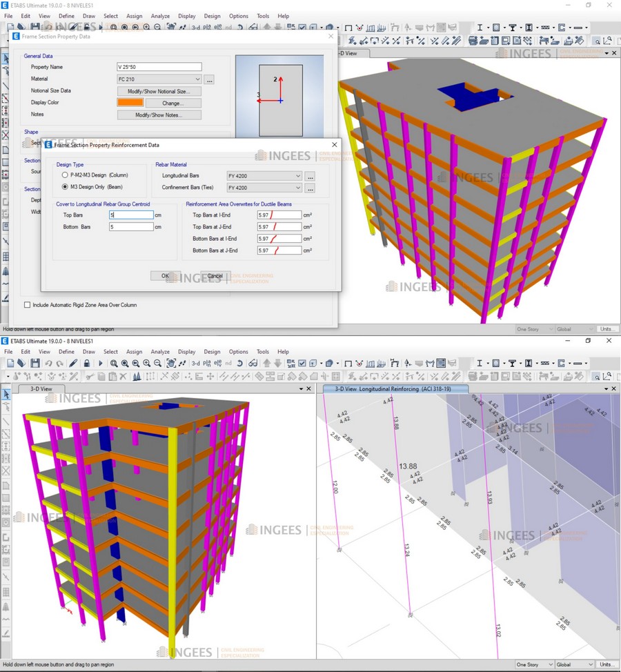621x672 pixels.
Task: Set Elevation view icon in bottom window toolbar
Action: click(218, 364)
